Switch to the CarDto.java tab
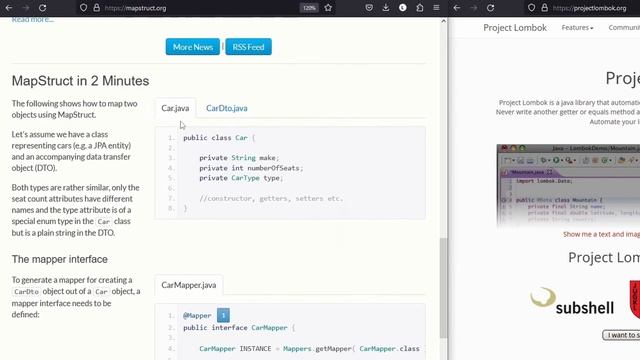 click(x=227, y=108)
